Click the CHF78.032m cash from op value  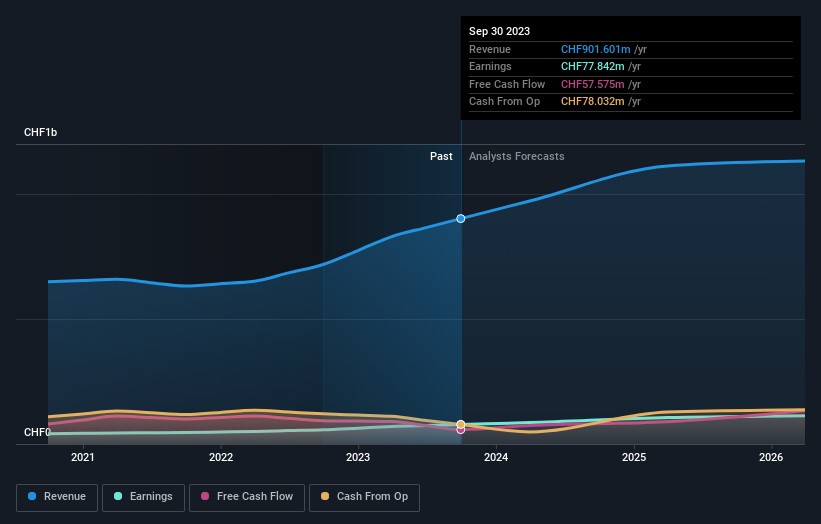[593, 102]
